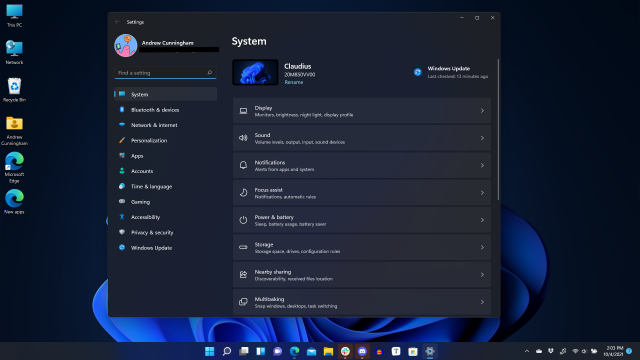Open Mail app from taskbar
Image resolution: width=640 pixels, height=360 pixels.
(311, 351)
